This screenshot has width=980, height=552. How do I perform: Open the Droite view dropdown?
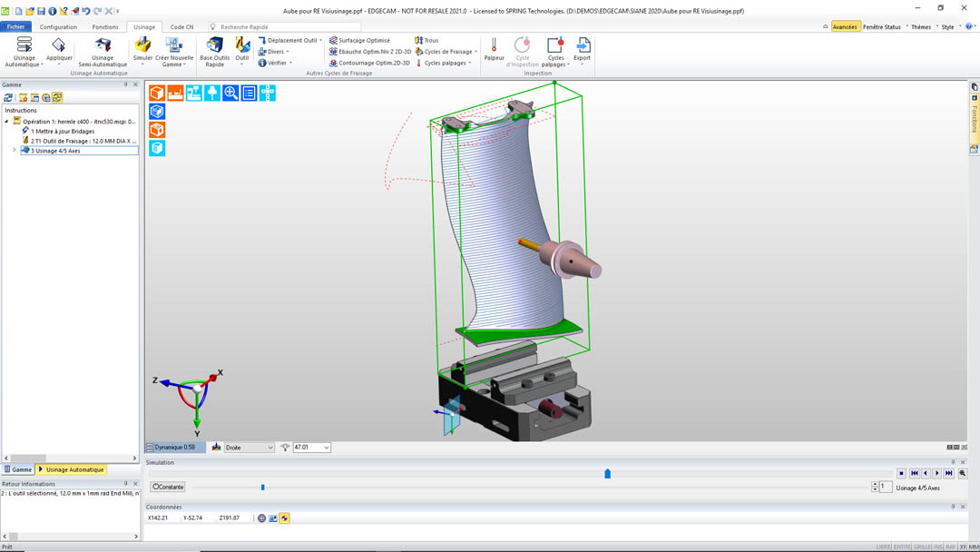pyautogui.click(x=250, y=448)
